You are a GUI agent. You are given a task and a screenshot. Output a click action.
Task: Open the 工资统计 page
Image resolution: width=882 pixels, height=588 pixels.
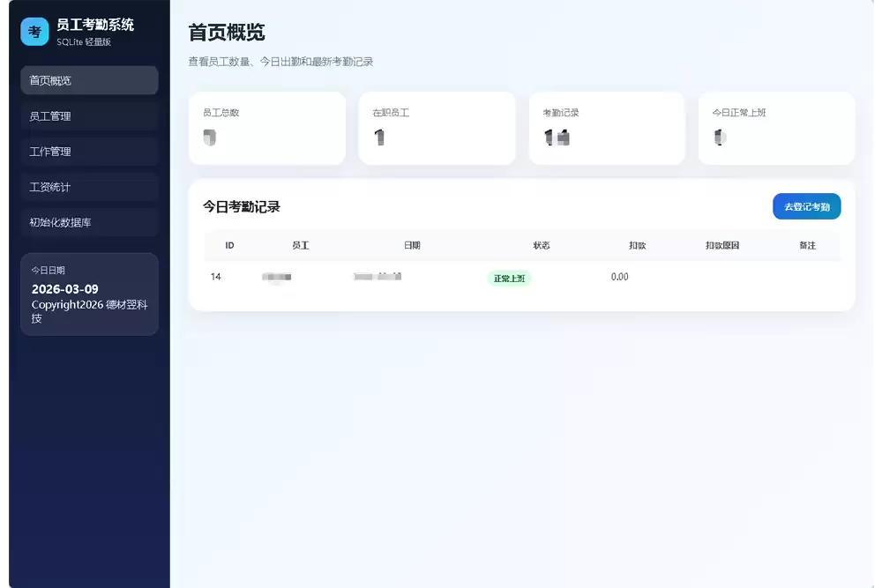click(89, 187)
